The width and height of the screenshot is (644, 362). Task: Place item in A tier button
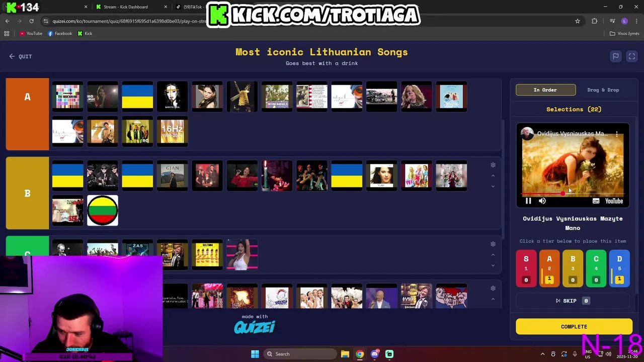point(549,268)
